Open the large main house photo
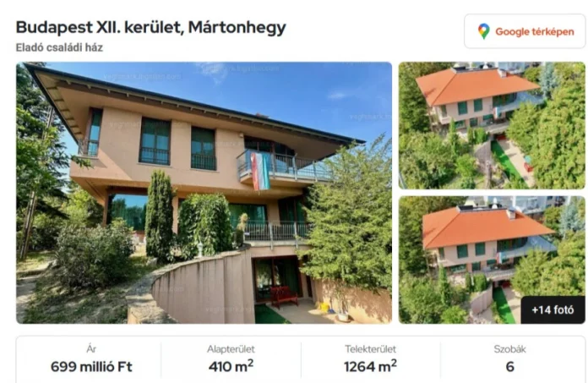588x383 pixels. pyautogui.click(x=204, y=193)
